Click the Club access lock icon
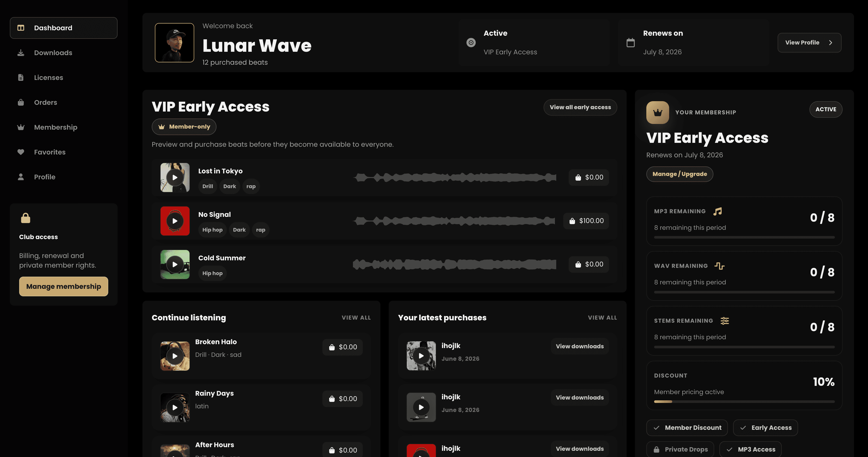Screen dimensions: 868x457 [26, 218]
